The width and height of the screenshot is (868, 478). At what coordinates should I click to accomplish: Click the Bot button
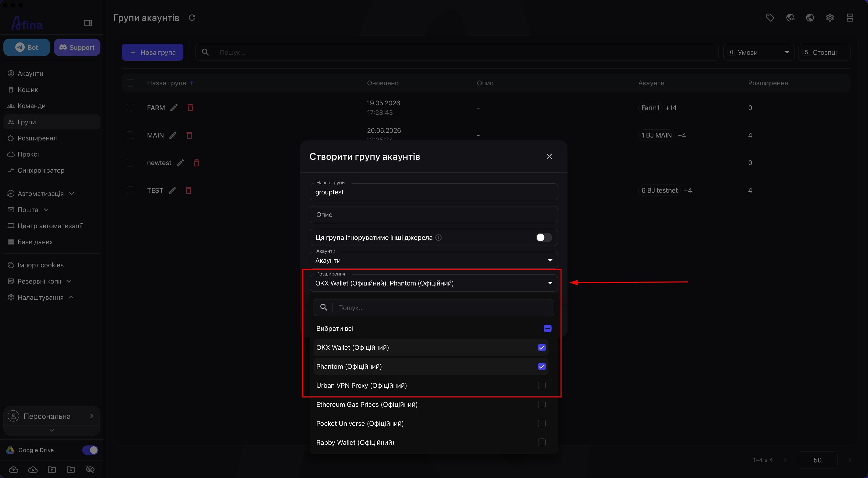tap(27, 47)
